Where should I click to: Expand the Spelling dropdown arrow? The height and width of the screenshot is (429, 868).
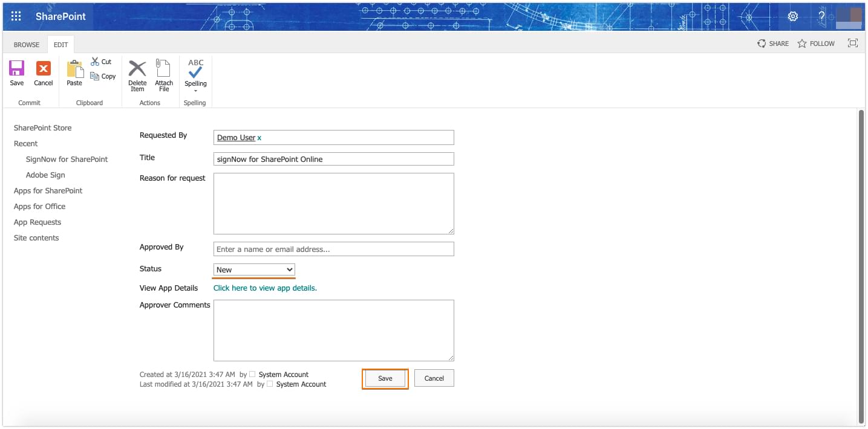(195, 91)
